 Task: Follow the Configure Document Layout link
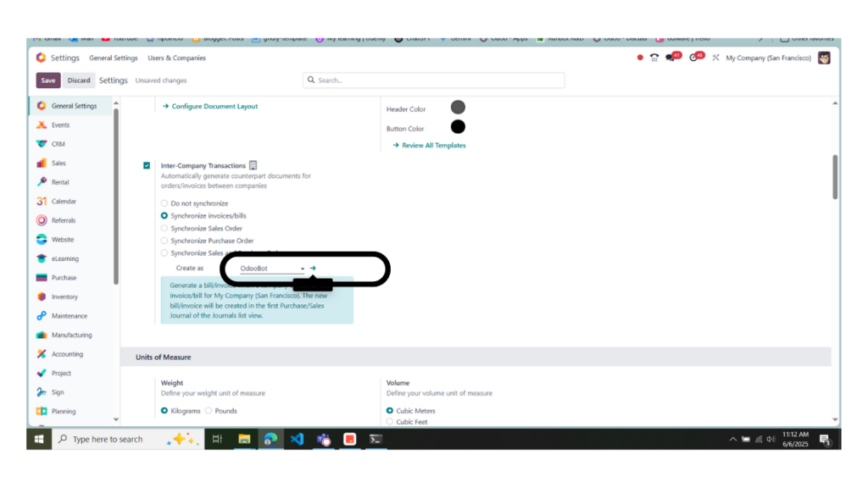coord(210,106)
